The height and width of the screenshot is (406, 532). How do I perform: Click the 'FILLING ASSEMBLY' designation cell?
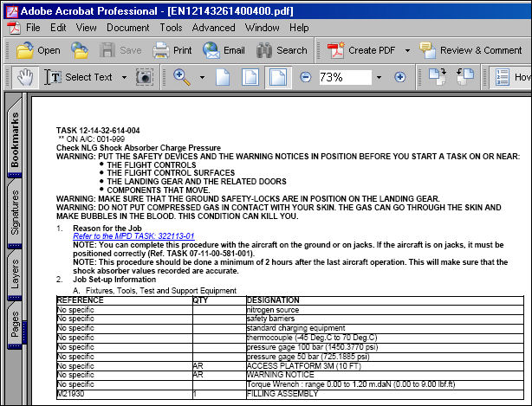point(385,394)
